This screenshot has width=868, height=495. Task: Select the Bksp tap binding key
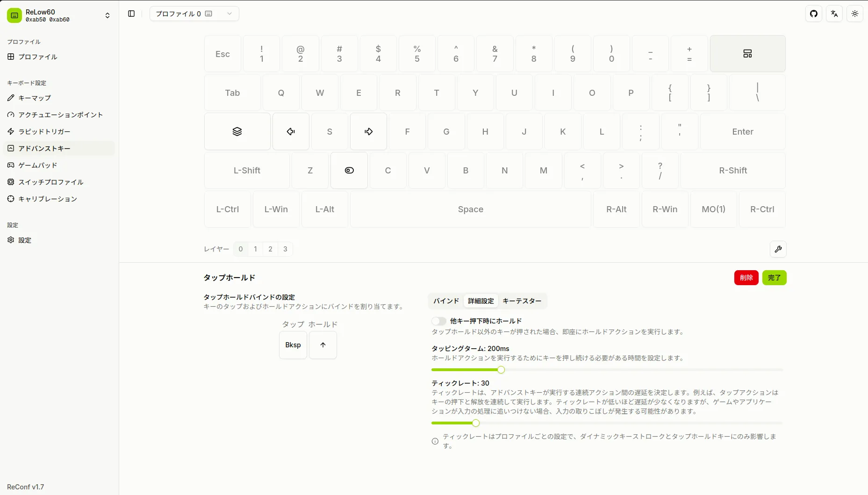293,345
